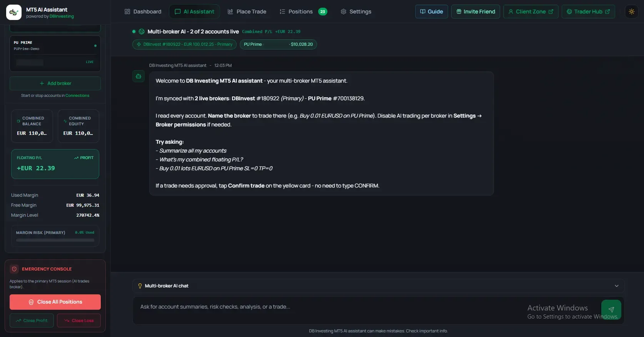Viewport: 644px width, 337px height.
Task: Click "What's my combined floating P/L?" suggestion
Action: tap(201, 159)
